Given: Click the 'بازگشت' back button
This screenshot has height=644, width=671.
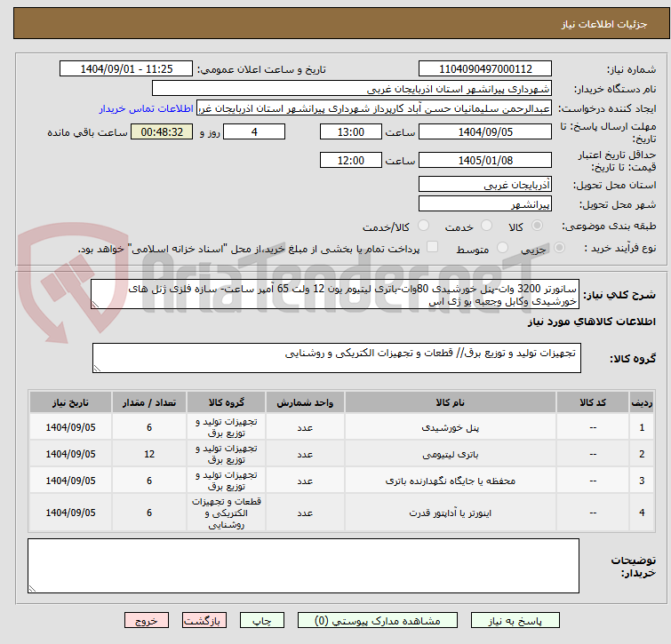Looking at the screenshot, I should 204,621.
